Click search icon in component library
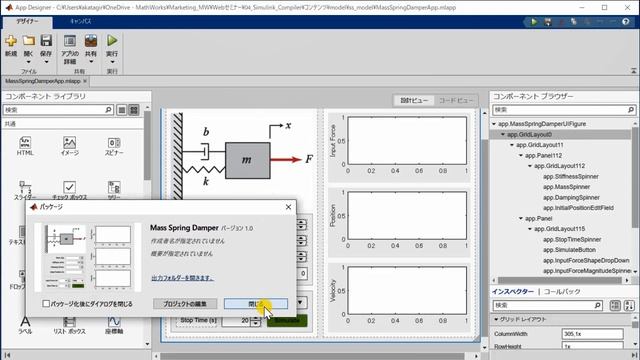640x360 pixels. (108, 110)
